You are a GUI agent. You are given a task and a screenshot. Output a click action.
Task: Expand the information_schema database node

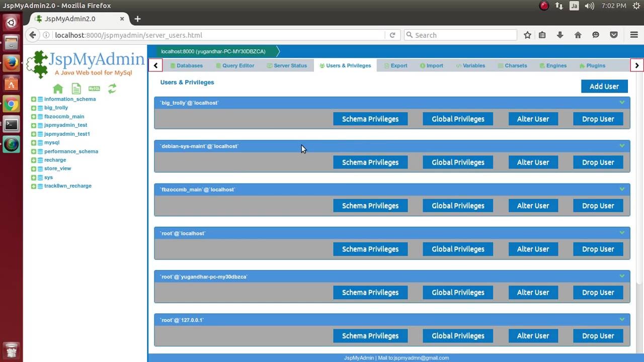click(x=34, y=99)
